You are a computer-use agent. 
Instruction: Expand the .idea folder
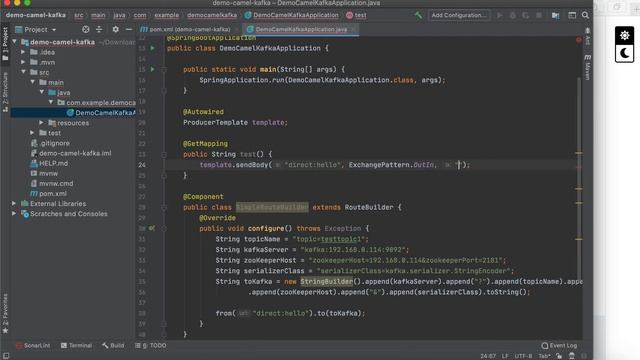23,52
